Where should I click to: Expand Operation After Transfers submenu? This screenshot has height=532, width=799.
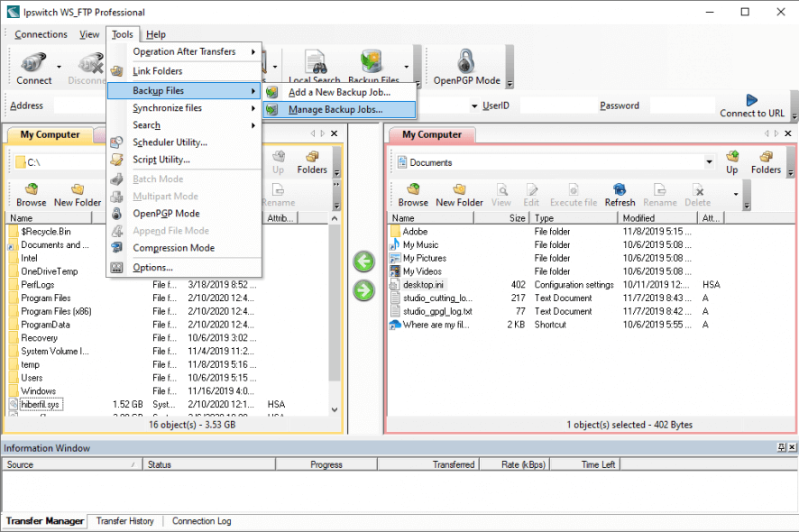point(184,51)
